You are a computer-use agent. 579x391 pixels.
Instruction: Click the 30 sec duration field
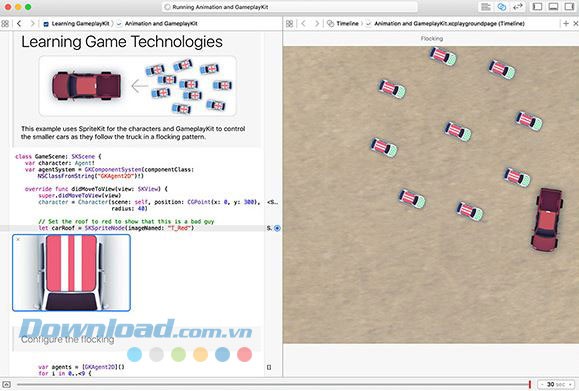pyautogui.click(x=556, y=384)
